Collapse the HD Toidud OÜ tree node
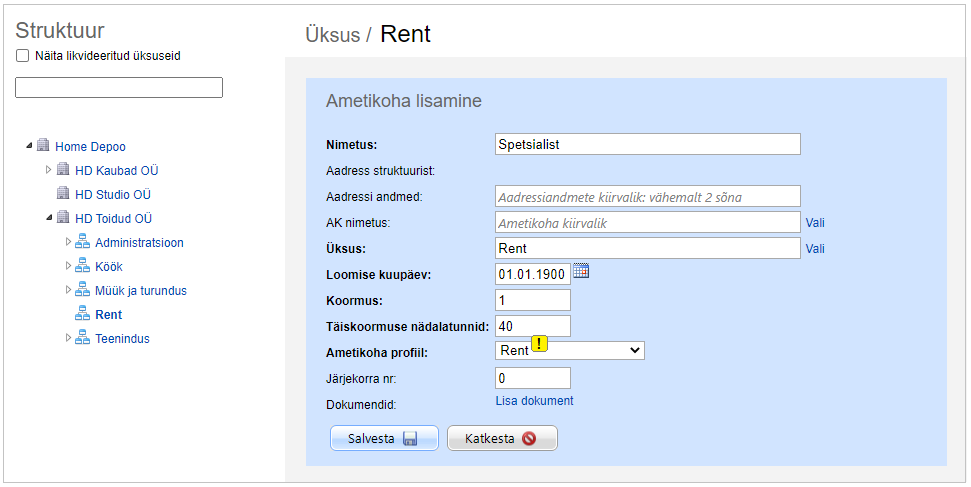The image size is (971, 487). (x=49, y=218)
